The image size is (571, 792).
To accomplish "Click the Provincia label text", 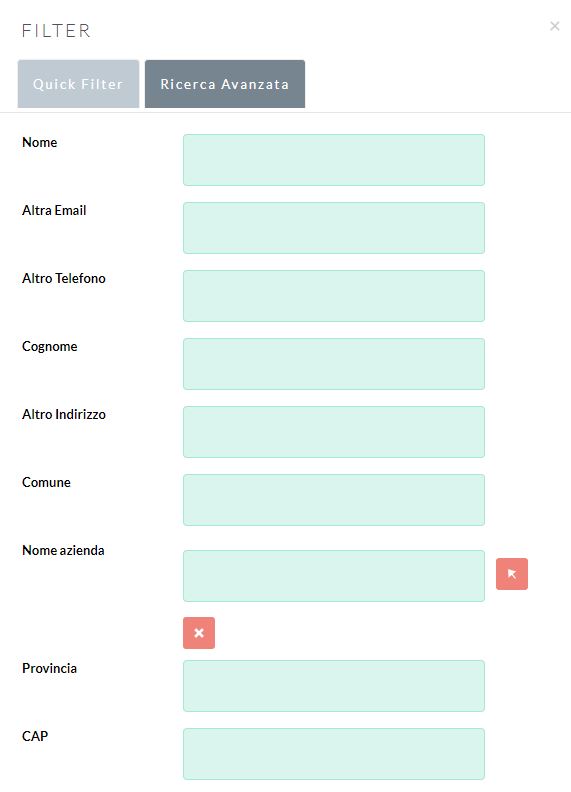I will coord(50,668).
